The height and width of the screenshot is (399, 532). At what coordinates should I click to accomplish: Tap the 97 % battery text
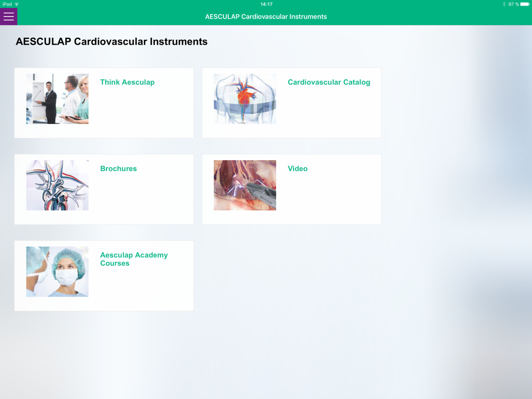click(x=513, y=4)
